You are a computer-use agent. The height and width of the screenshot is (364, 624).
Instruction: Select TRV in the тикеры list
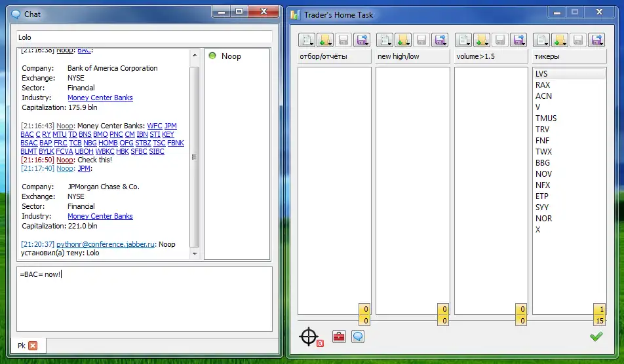(570, 130)
